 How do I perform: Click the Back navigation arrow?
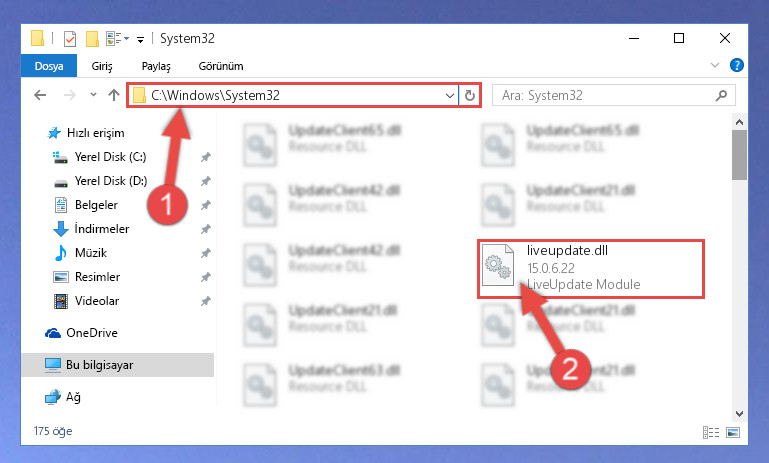40,95
